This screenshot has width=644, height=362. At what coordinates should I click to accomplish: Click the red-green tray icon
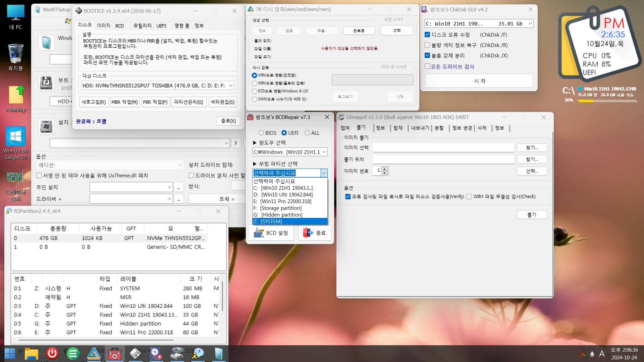coord(583,354)
